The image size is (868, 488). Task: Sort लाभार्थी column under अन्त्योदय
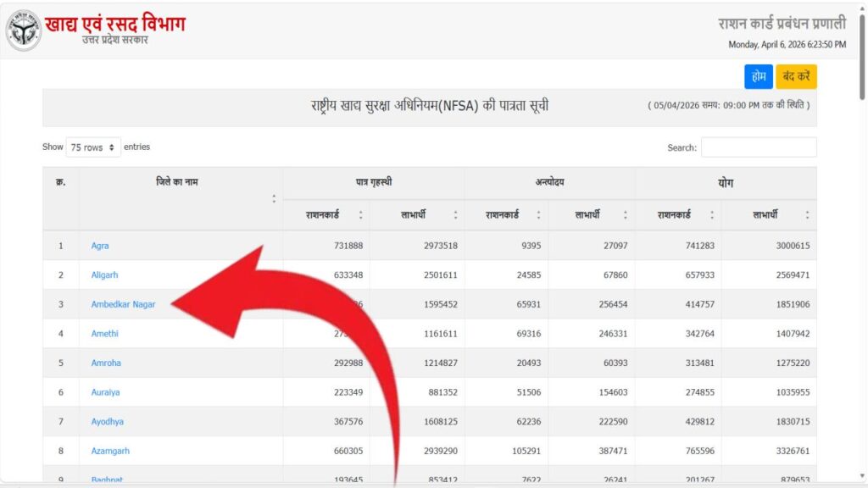click(626, 214)
